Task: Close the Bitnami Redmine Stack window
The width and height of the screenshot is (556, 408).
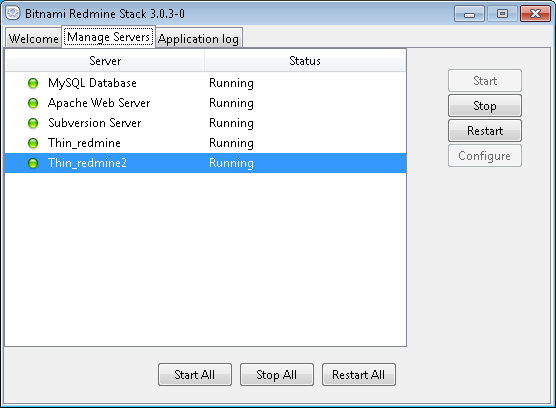Action: click(x=535, y=14)
